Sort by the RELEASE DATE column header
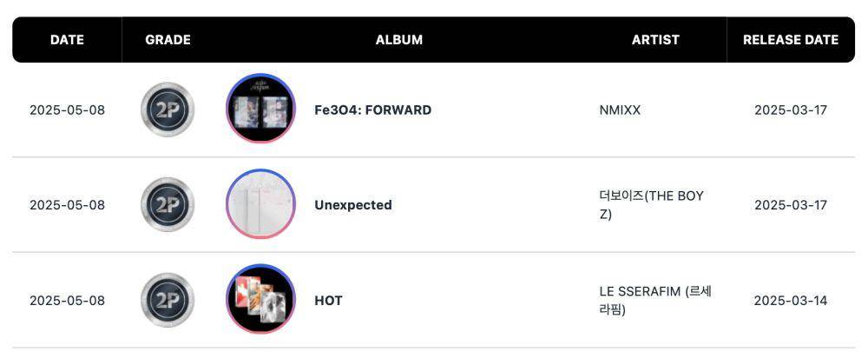Image resolution: width=868 pixels, height=352 pixels. pyautogui.click(x=791, y=40)
